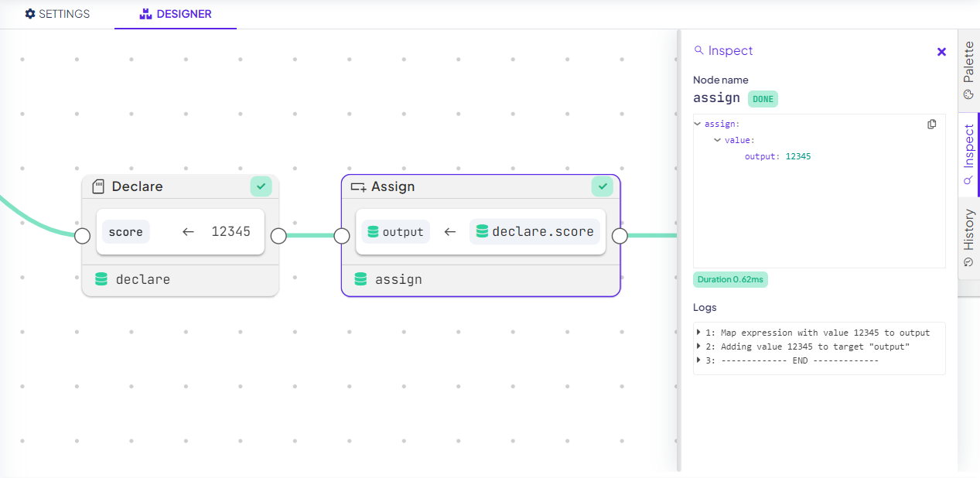Image resolution: width=980 pixels, height=478 pixels.
Task: Click the database icon beside declare.score
Action: coord(483,231)
